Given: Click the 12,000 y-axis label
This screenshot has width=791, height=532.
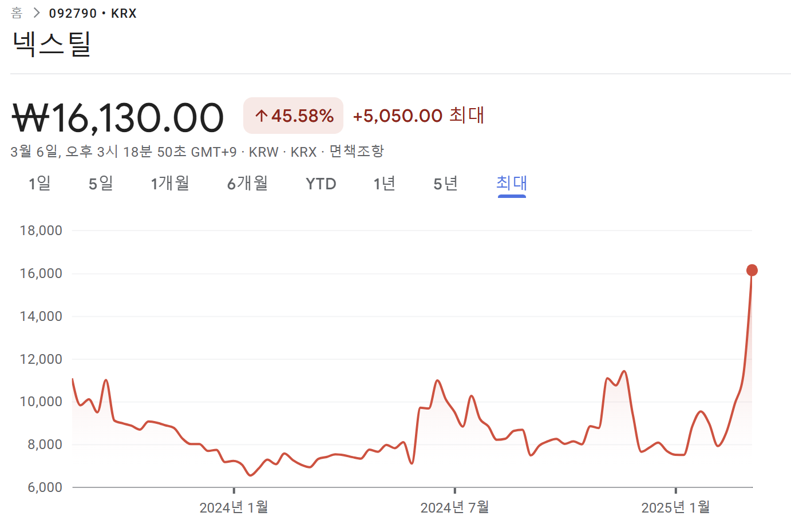Looking at the screenshot, I should (x=41, y=359).
